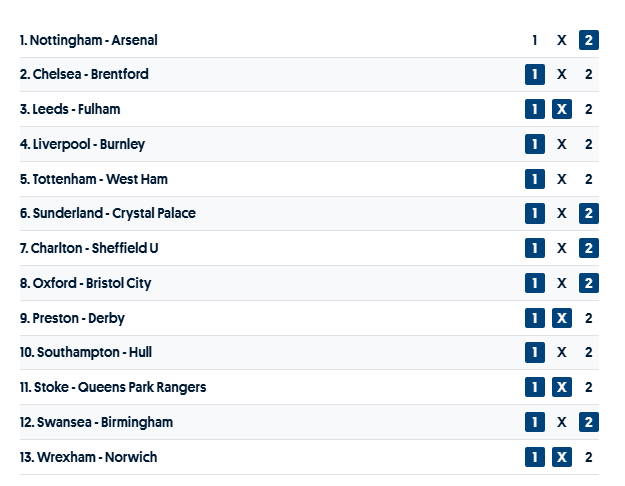Deselect away win for Swansea - Birmingham
Screen dimensions: 625x486
tap(589, 422)
